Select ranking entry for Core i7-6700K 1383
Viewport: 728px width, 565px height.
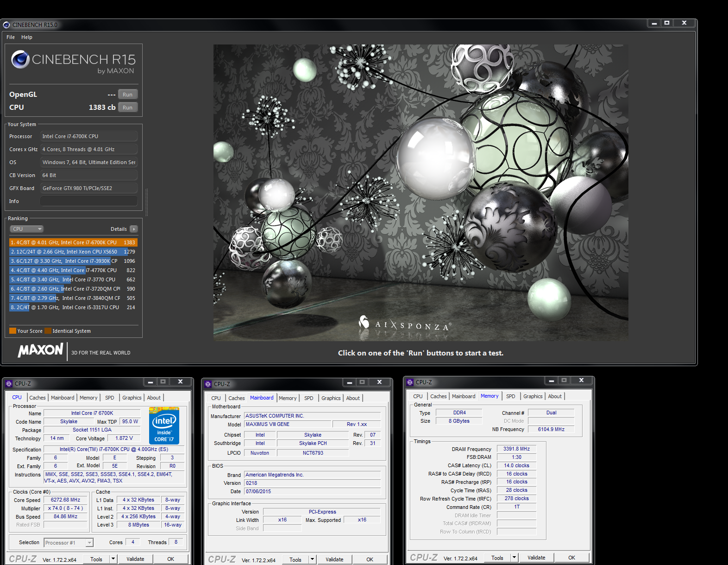(73, 242)
